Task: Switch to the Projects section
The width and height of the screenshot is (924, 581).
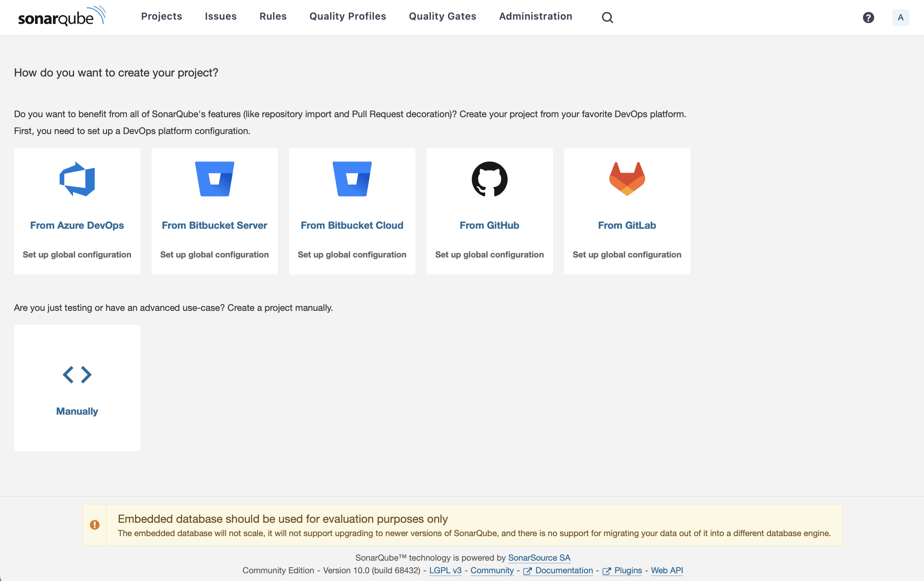Action: 161,16
